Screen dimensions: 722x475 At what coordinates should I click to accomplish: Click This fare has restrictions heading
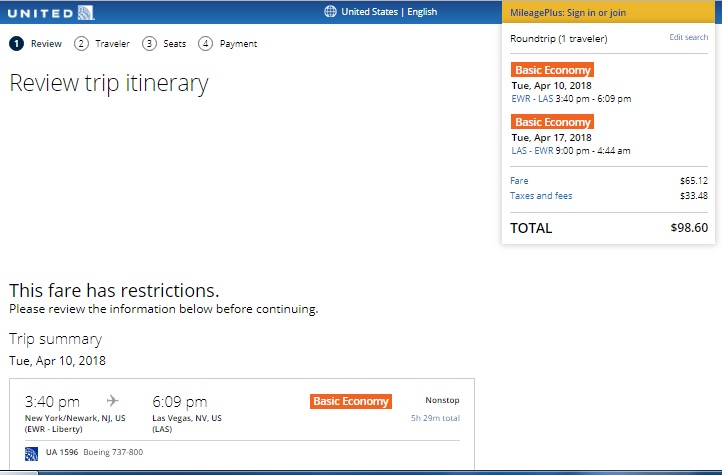click(x=114, y=290)
